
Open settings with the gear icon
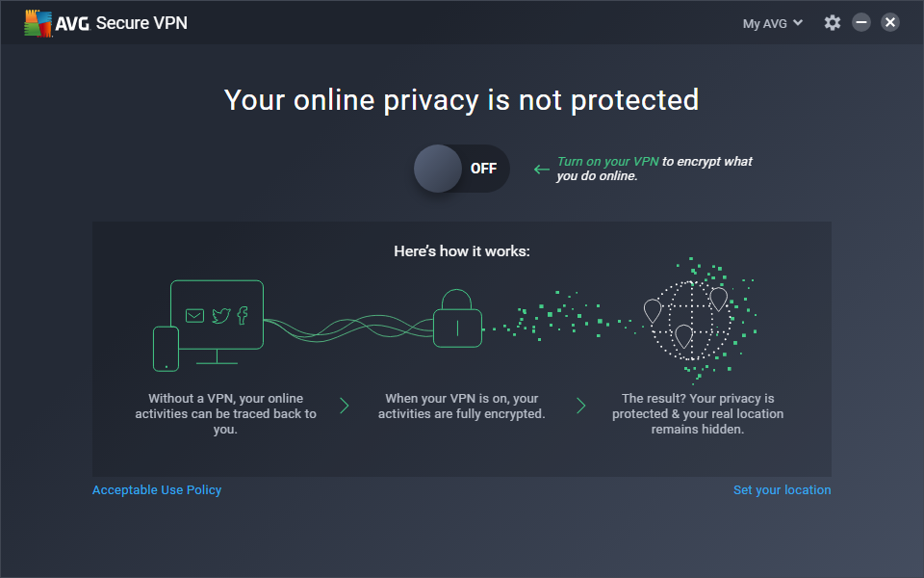click(x=833, y=23)
